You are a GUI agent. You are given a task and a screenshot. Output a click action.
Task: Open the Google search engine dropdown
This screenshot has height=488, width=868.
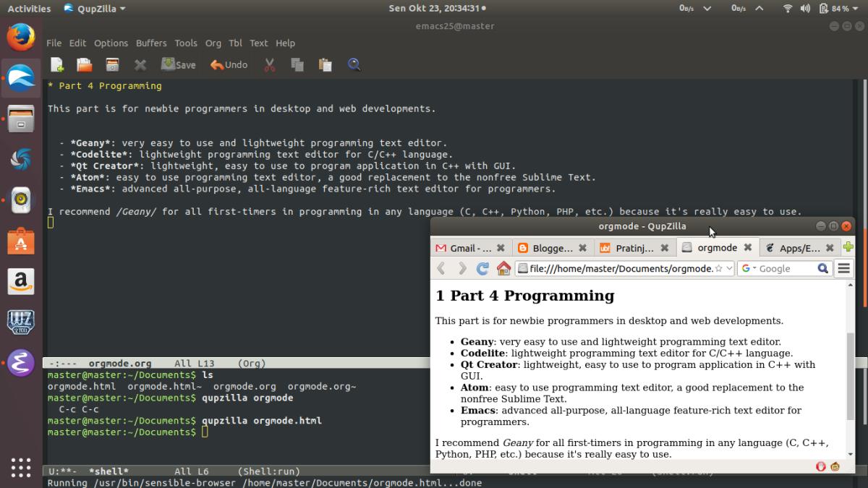[x=749, y=268]
